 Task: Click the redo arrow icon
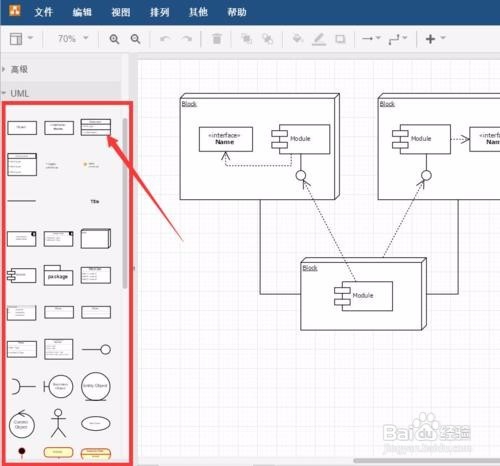click(x=187, y=39)
